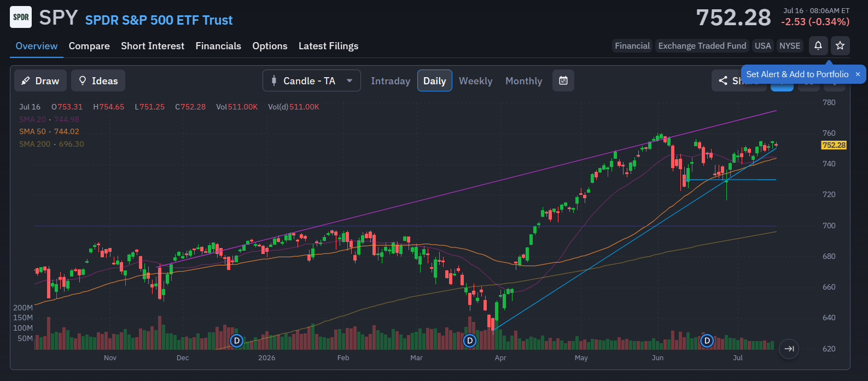Go to the Options tab
Viewport: 868px width, 381px height.
(270, 46)
